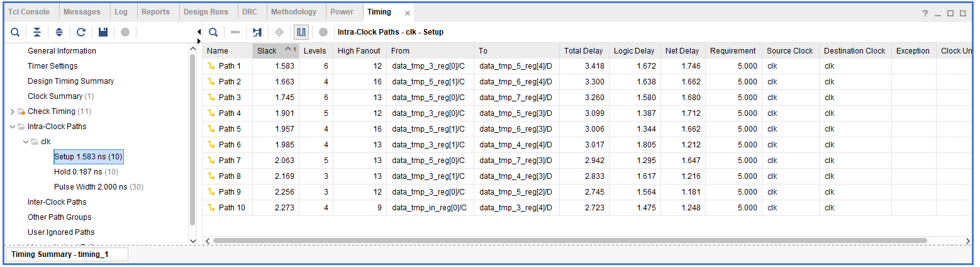Image resolution: width=980 pixels, height=267 pixels.
Task: Expand left pane with lower splitter arrow
Action: [x=199, y=42]
